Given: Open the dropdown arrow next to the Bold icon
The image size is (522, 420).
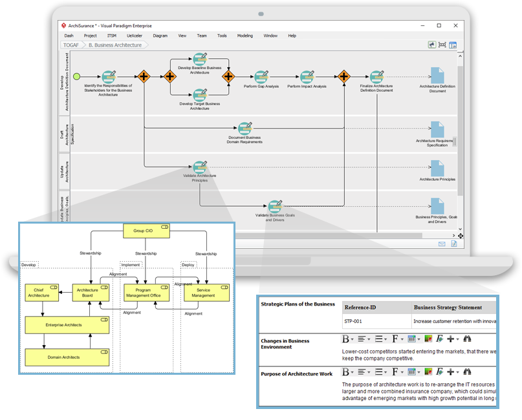Looking at the screenshot, I should 352,339.
